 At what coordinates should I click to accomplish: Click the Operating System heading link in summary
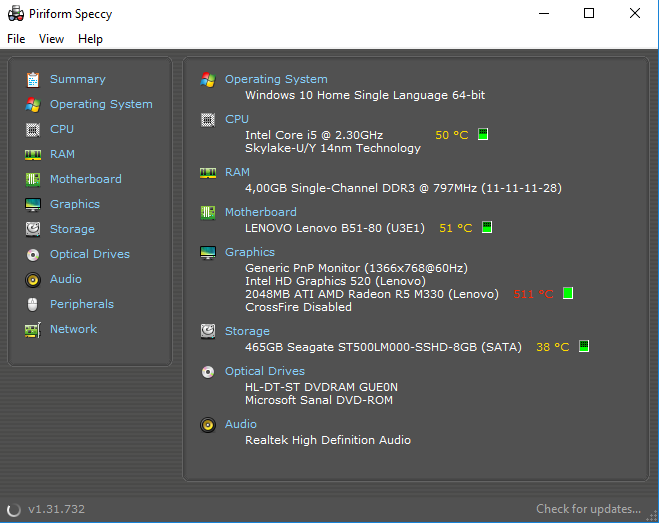276,79
